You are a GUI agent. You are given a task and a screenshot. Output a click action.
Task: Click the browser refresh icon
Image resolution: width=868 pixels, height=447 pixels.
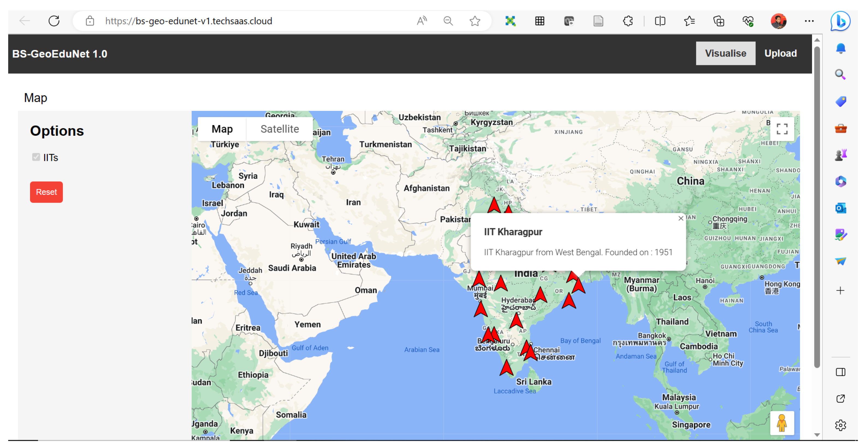(54, 21)
